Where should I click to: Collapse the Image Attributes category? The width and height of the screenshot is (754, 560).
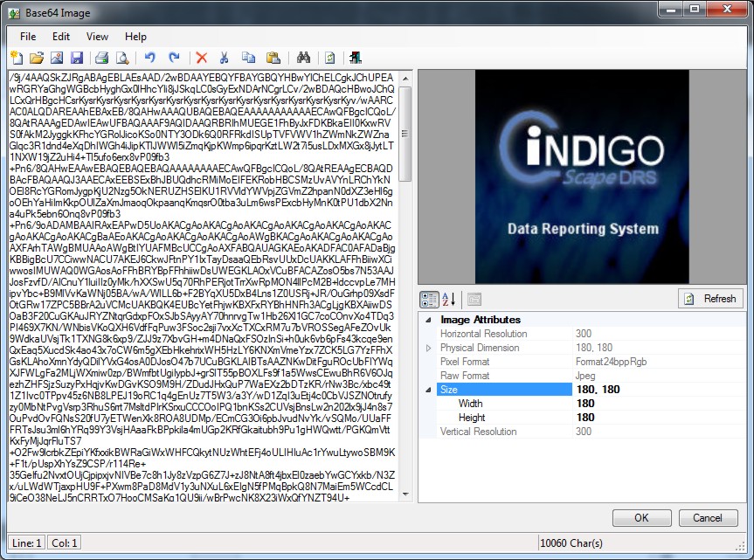click(428, 320)
